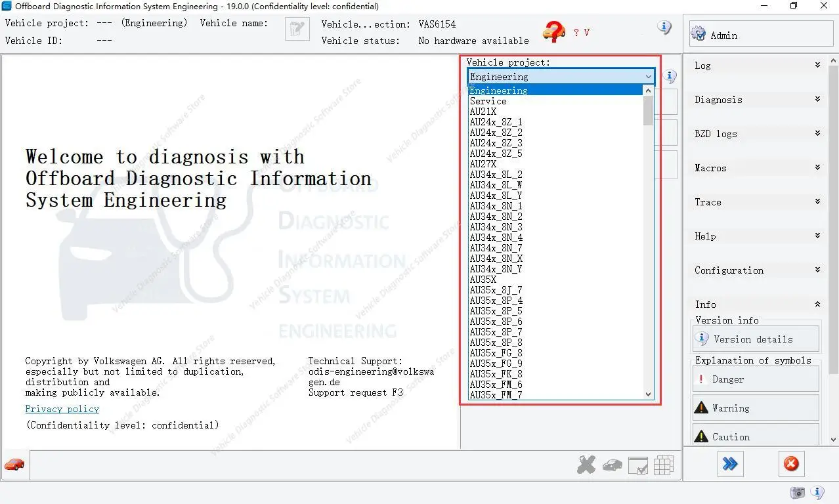Select AU34x_8N_Y list entry
839x504 pixels.
555,269
